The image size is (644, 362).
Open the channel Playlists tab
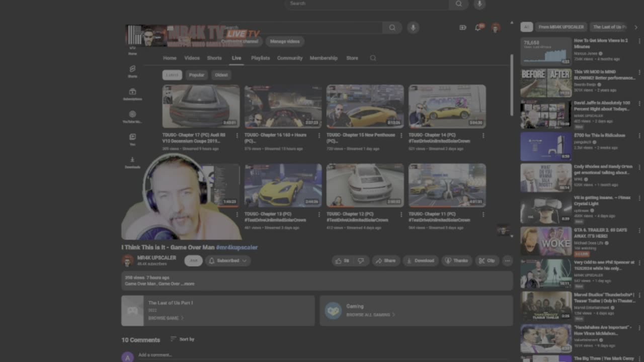261,58
